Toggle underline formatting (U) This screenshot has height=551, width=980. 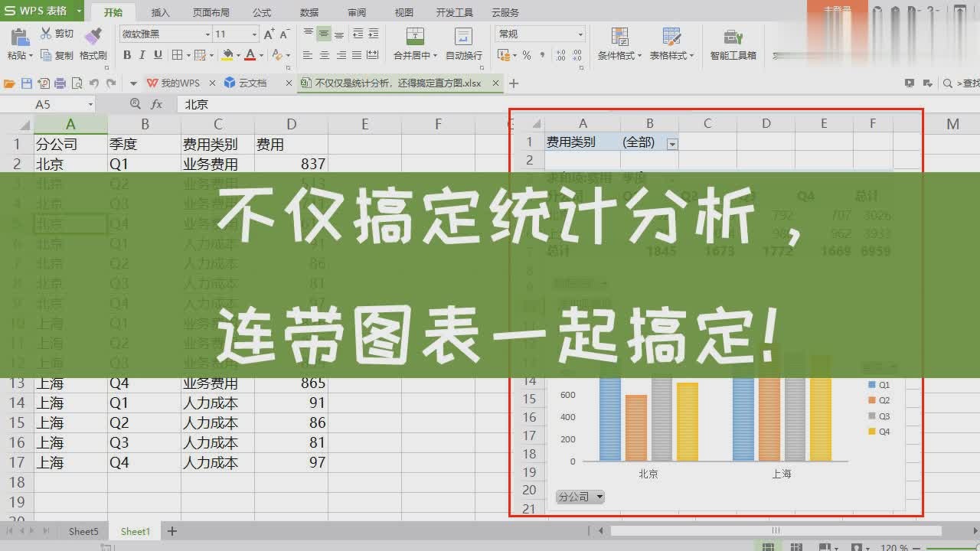point(158,55)
